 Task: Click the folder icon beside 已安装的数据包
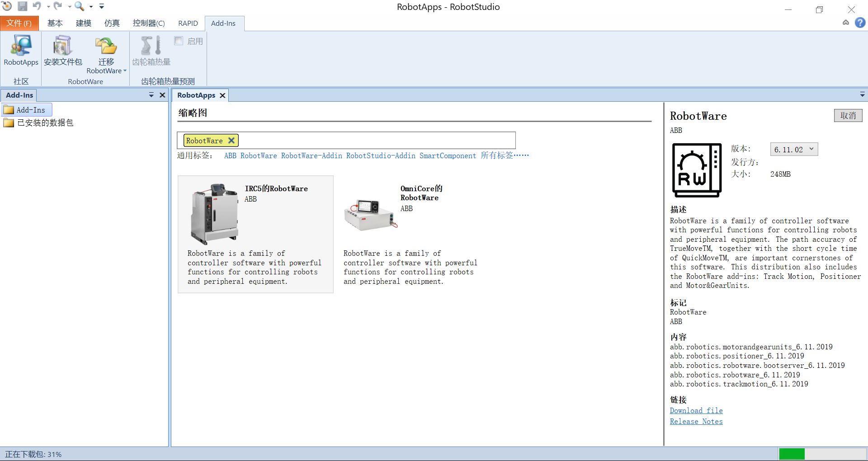(x=9, y=123)
